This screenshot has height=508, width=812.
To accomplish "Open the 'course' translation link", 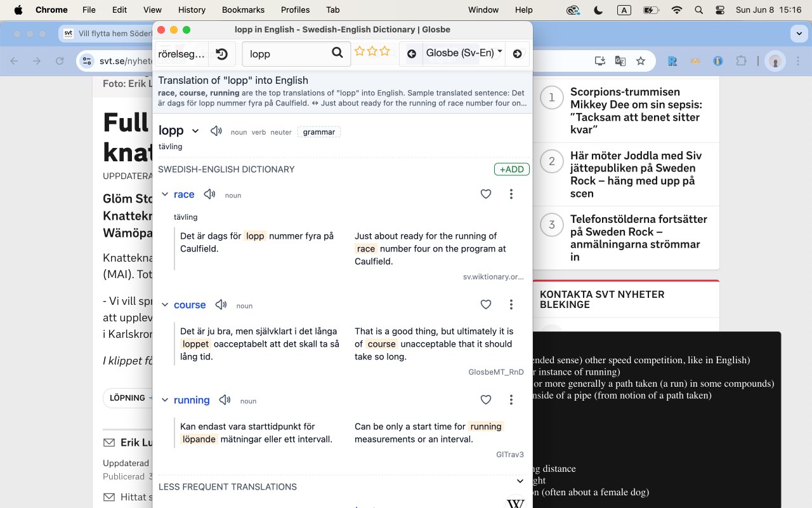I will coord(190,305).
